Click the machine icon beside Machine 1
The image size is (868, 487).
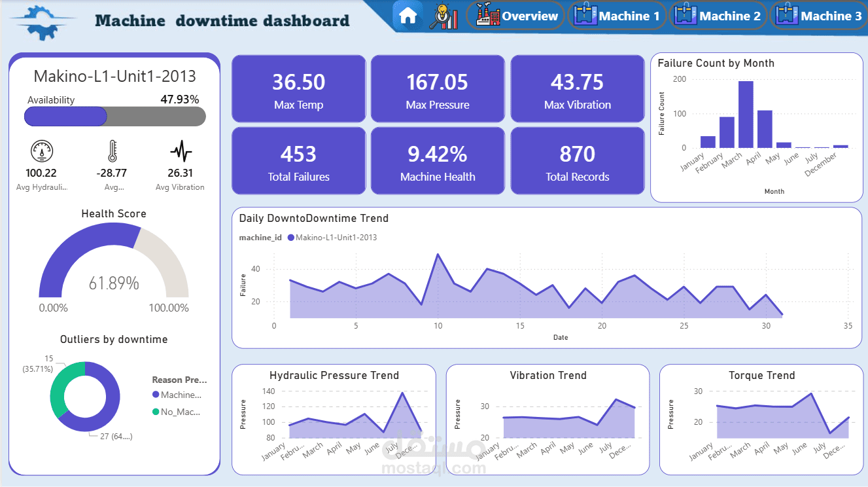[x=585, y=16]
